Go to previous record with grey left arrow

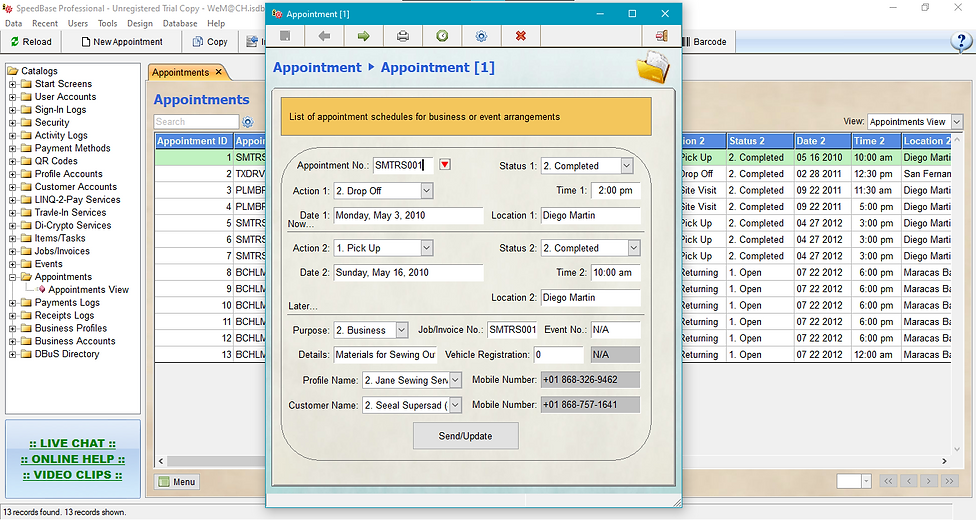click(x=324, y=36)
